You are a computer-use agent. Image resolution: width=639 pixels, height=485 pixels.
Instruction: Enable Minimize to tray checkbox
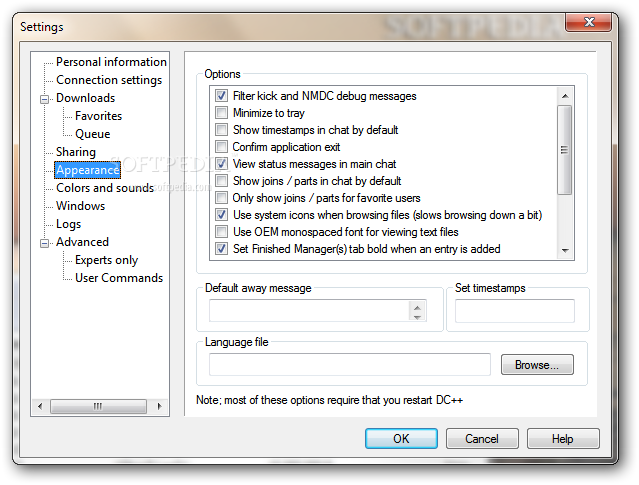tap(221, 112)
